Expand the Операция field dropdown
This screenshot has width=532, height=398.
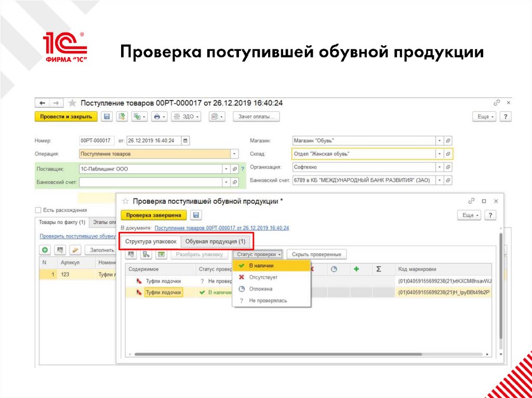click(x=234, y=154)
